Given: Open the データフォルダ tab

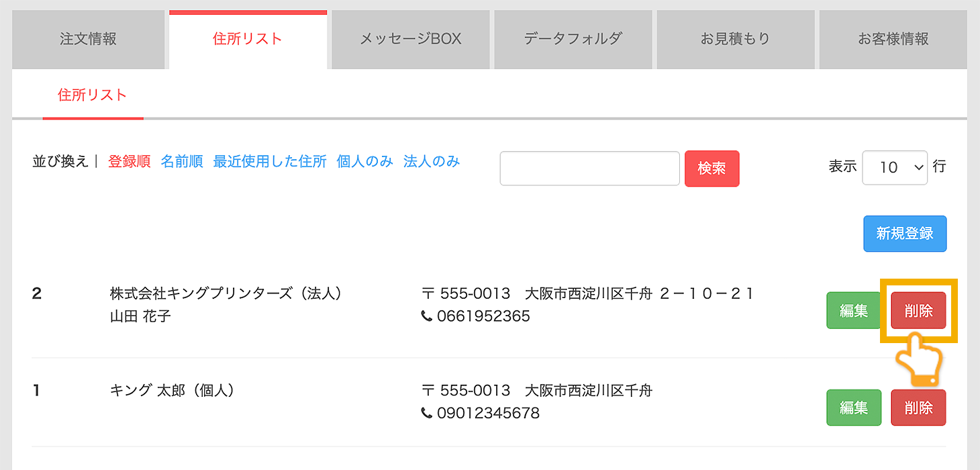Looking at the screenshot, I should coord(573,39).
